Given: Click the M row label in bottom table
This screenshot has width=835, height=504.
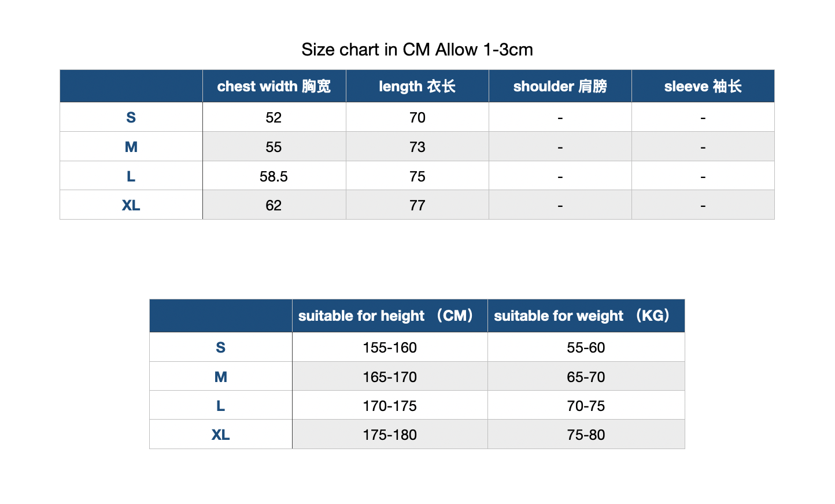Looking at the screenshot, I should click(221, 377).
